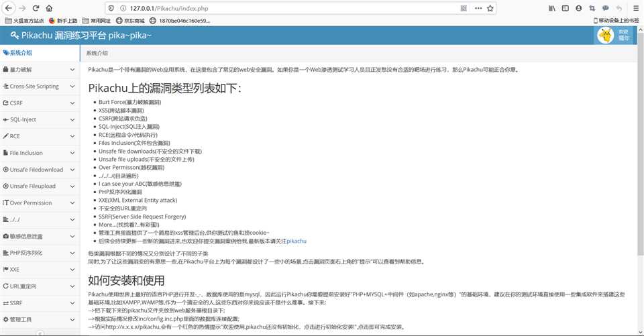The height and width of the screenshot is (336, 644).
Task: Click the Cross-Site Scripting menu icon
Action: point(5,87)
